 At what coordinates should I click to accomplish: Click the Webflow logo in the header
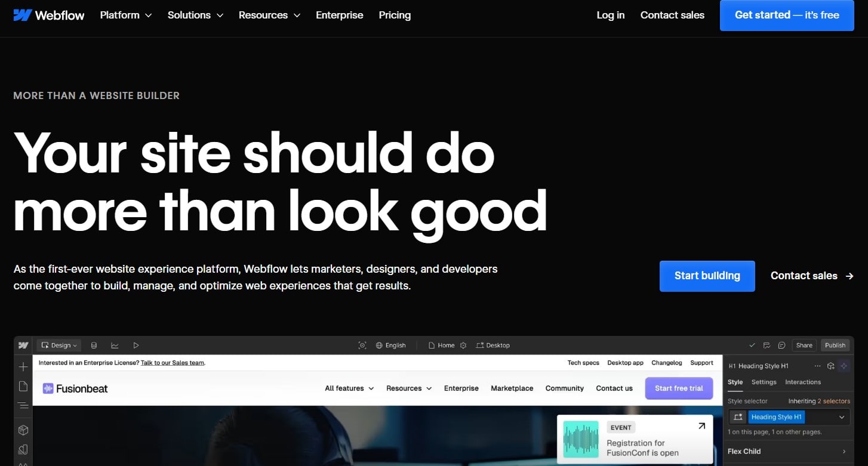point(49,15)
